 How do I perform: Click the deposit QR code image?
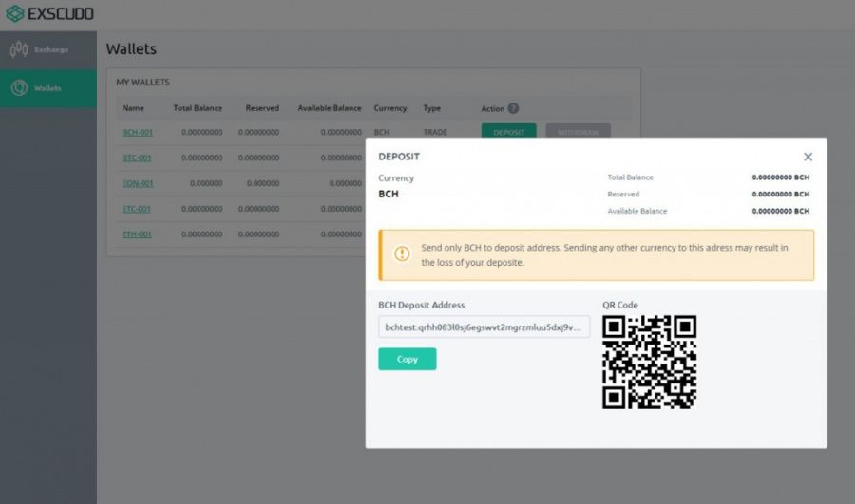point(650,363)
